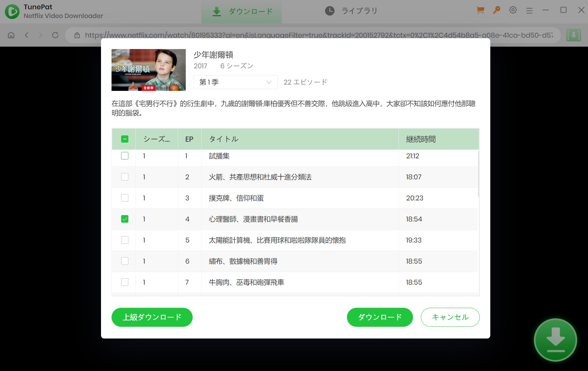This screenshot has height=371, width=588.
Task: Click the green ダウンロード button in dialog
Action: 380,317
